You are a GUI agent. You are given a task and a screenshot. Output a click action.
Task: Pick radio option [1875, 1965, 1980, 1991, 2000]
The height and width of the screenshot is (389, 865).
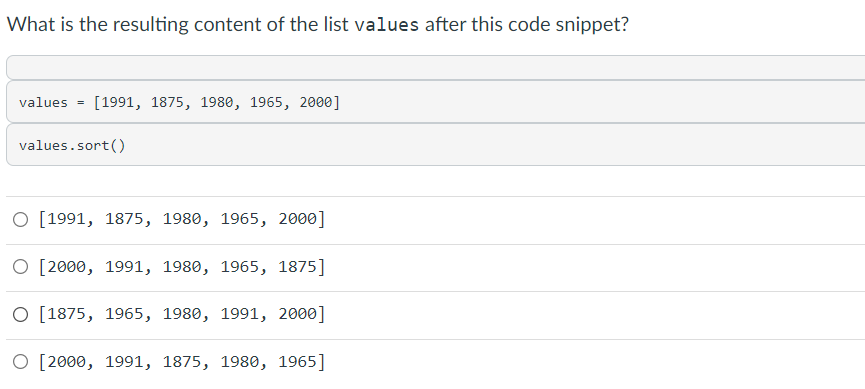[x=20, y=315]
